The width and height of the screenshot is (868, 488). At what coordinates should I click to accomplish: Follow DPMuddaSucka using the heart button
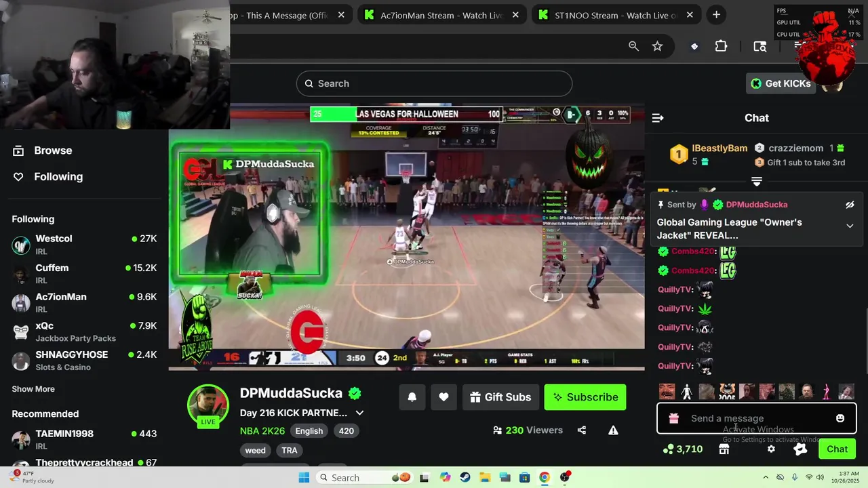[443, 397]
